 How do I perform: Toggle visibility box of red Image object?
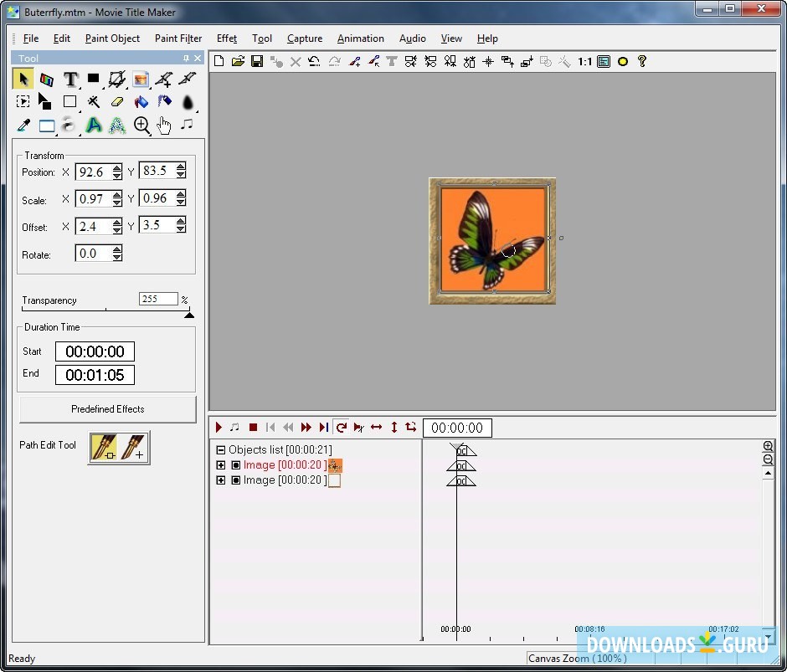click(x=236, y=465)
